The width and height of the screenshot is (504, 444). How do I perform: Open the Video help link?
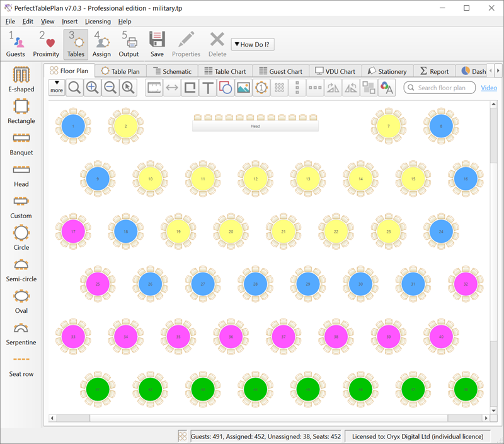(489, 88)
